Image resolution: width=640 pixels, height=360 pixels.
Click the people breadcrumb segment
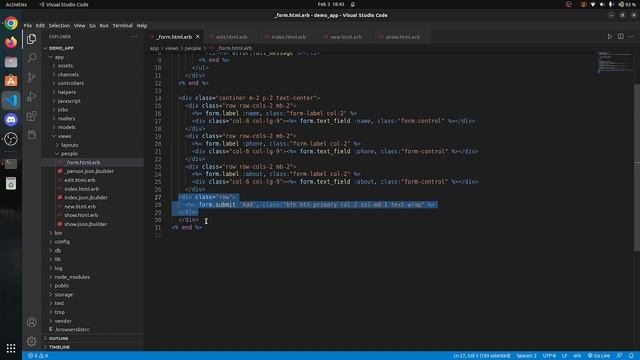pos(193,48)
